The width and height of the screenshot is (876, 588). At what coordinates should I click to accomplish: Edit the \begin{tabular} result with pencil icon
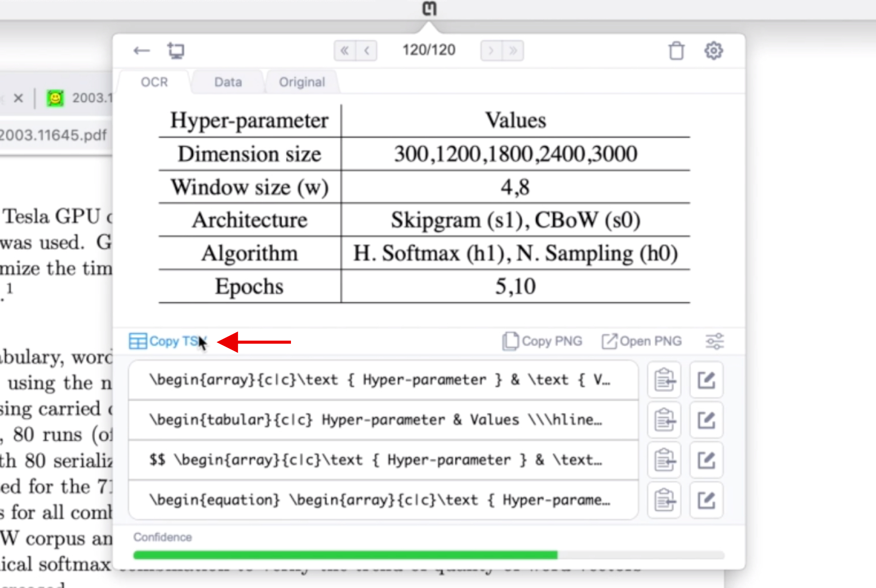[707, 420]
